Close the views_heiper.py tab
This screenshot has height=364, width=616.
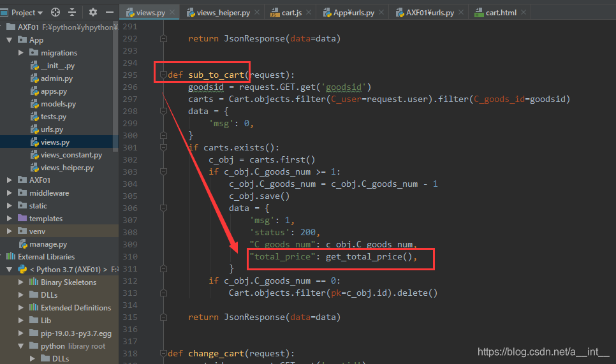257,13
